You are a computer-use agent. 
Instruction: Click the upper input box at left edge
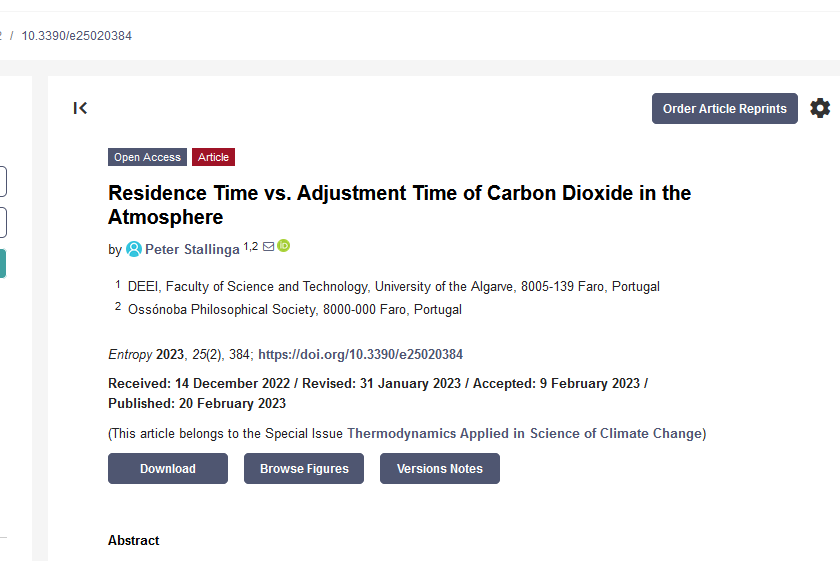point(3,182)
